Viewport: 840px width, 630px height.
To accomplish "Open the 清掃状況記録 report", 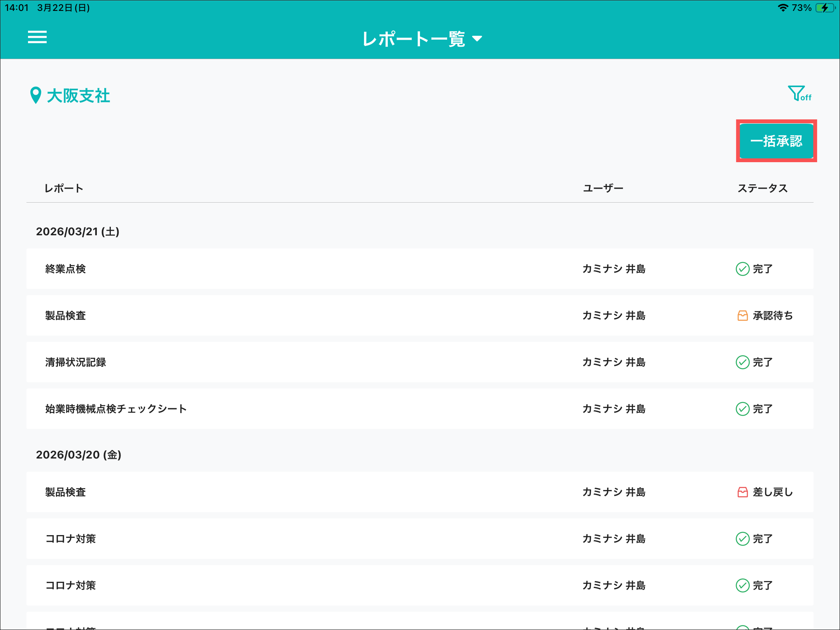I will (75, 362).
